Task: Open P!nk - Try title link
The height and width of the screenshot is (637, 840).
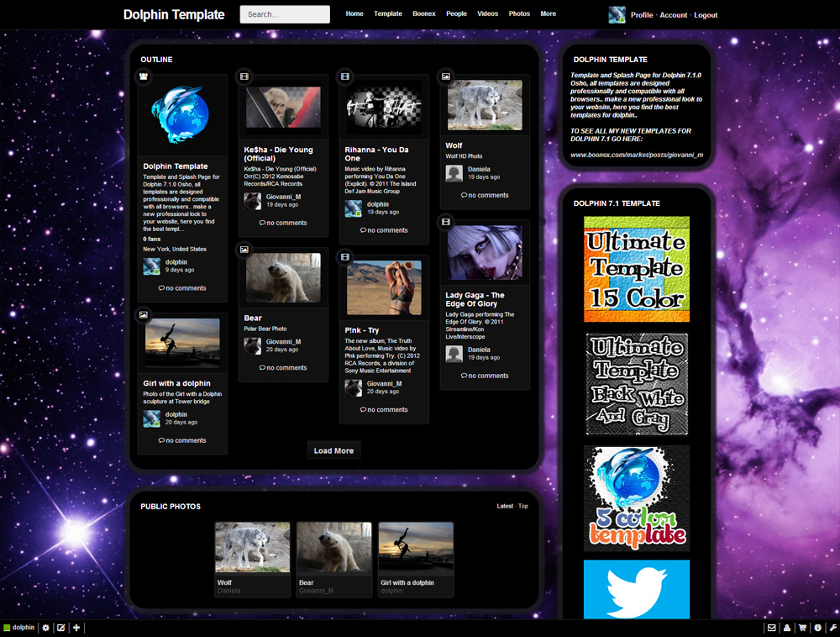Action: coord(361,330)
